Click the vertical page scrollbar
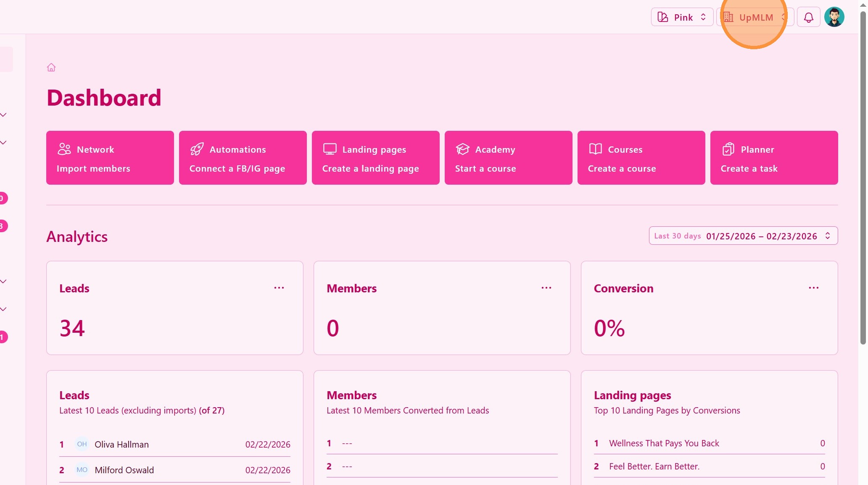868x485 pixels. coord(863,177)
